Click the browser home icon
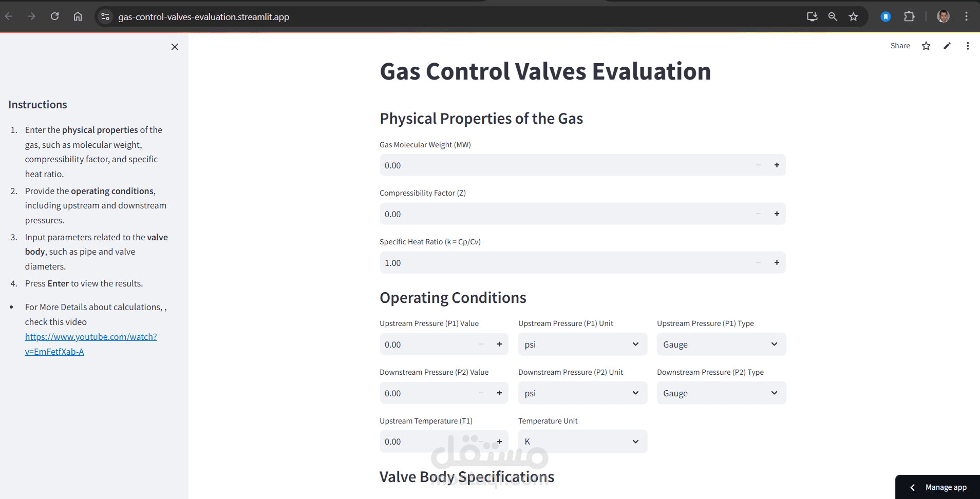 78,16
